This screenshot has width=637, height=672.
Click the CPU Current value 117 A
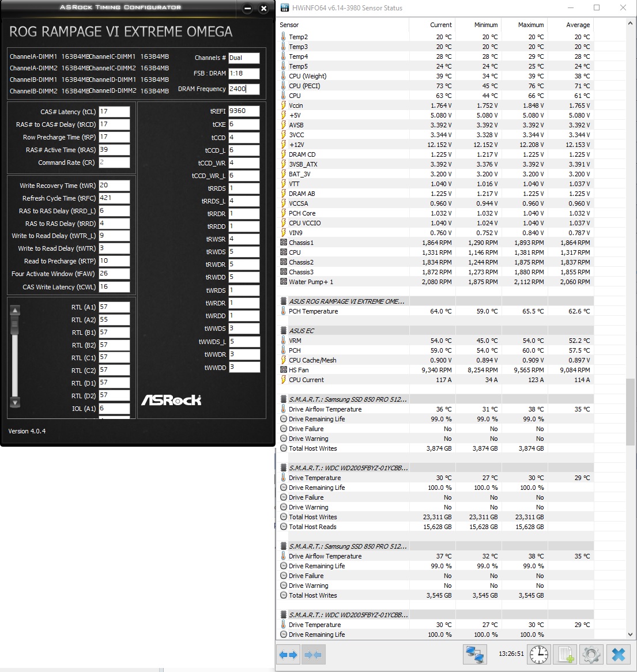[444, 380]
